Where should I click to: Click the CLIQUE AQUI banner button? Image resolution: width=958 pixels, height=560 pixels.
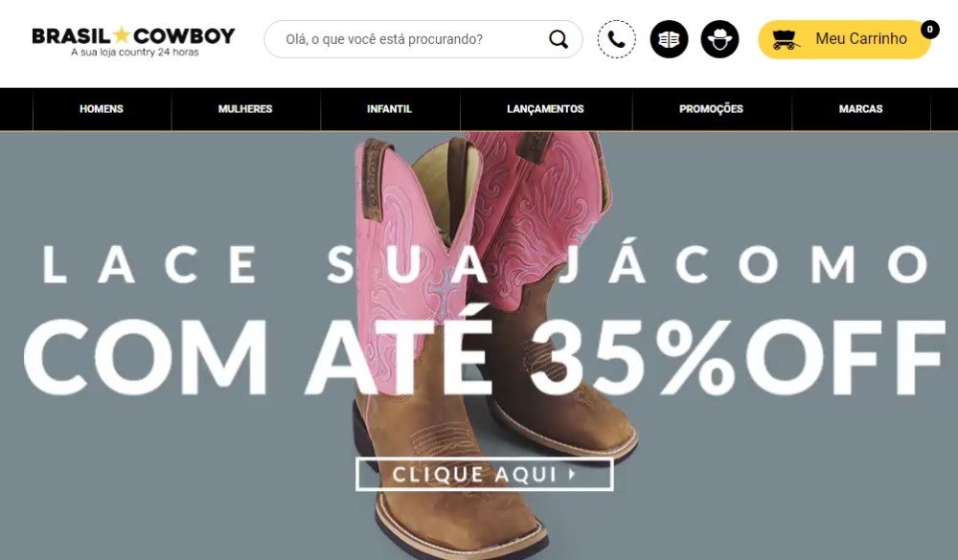(x=485, y=474)
